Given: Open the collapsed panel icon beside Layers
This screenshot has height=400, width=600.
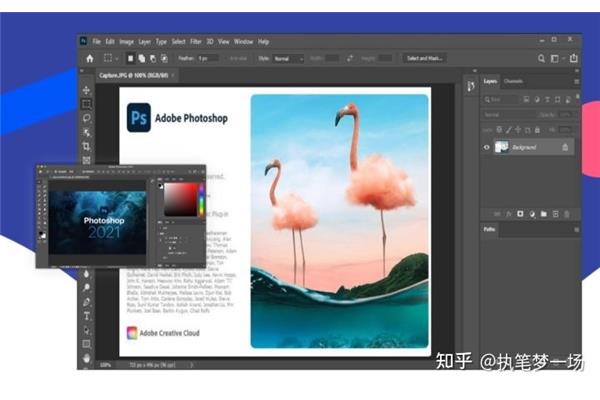Looking at the screenshot, I should point(471,86).
